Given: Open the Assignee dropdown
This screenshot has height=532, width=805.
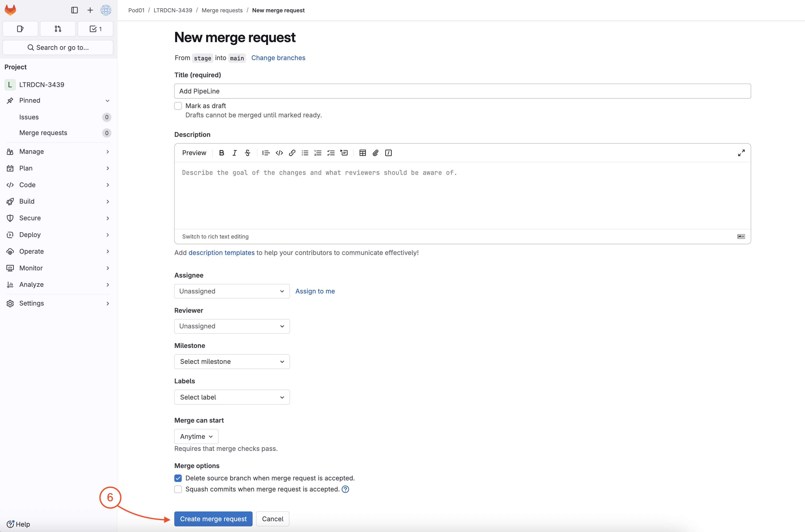Looking at the screenshot, I should click(232, 291).
